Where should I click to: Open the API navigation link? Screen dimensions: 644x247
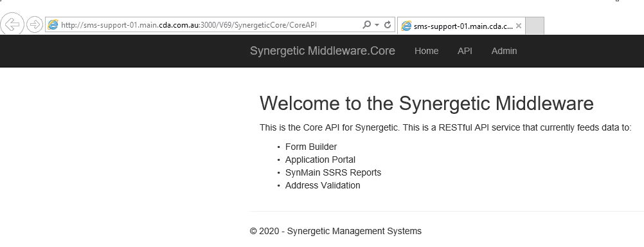[x=465, y=51]
